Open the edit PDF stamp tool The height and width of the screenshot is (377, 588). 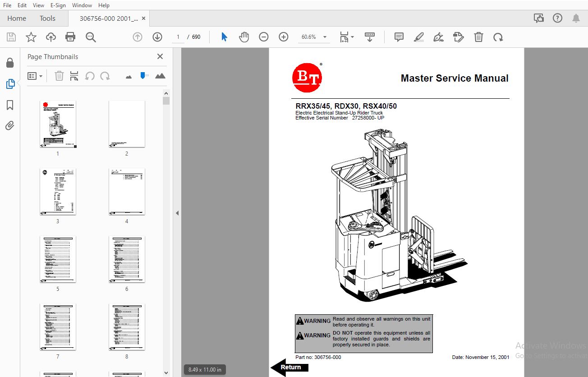(x=459, y=37)
